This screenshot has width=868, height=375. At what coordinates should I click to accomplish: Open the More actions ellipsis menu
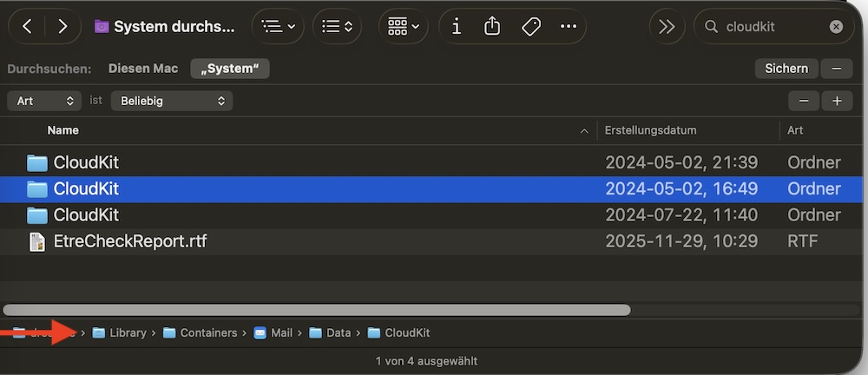coord(569,27)
